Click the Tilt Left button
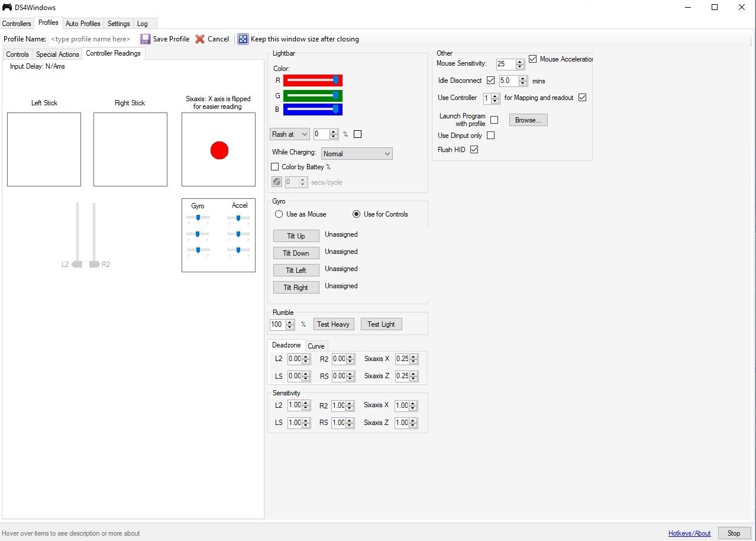Screen dimensions: 756x541 coord(296,270)
